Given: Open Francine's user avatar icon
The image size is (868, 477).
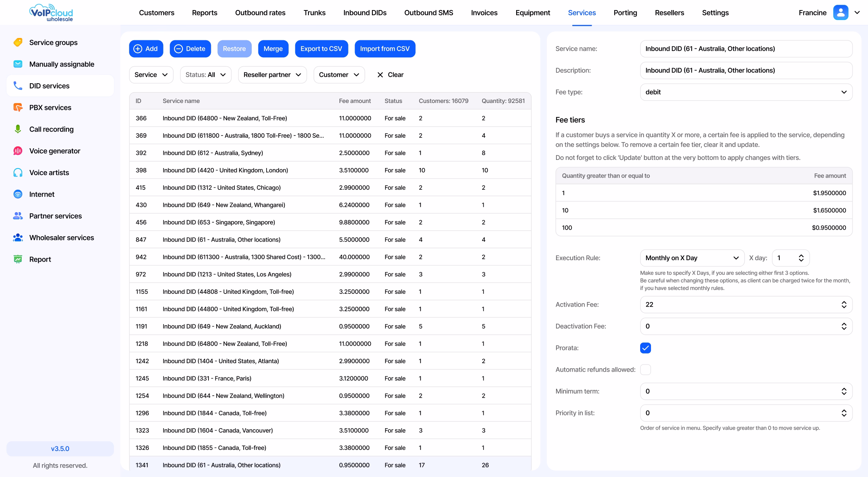Looking at the screenshot, I should (840, 13).
